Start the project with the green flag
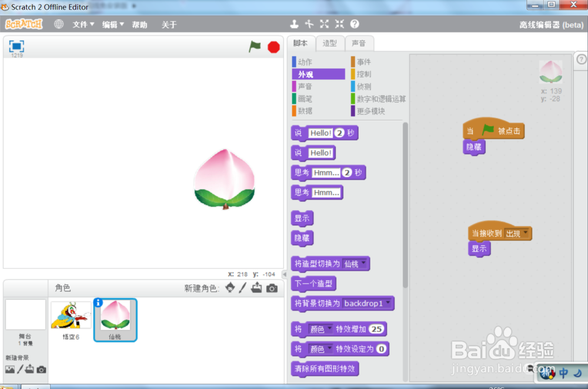The image size is (588, 389). coord(255,46)
